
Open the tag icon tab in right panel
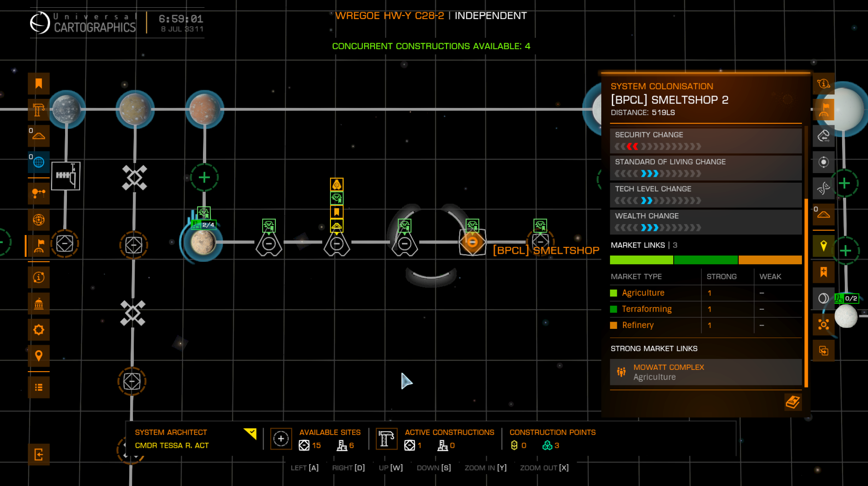[823, 136]
